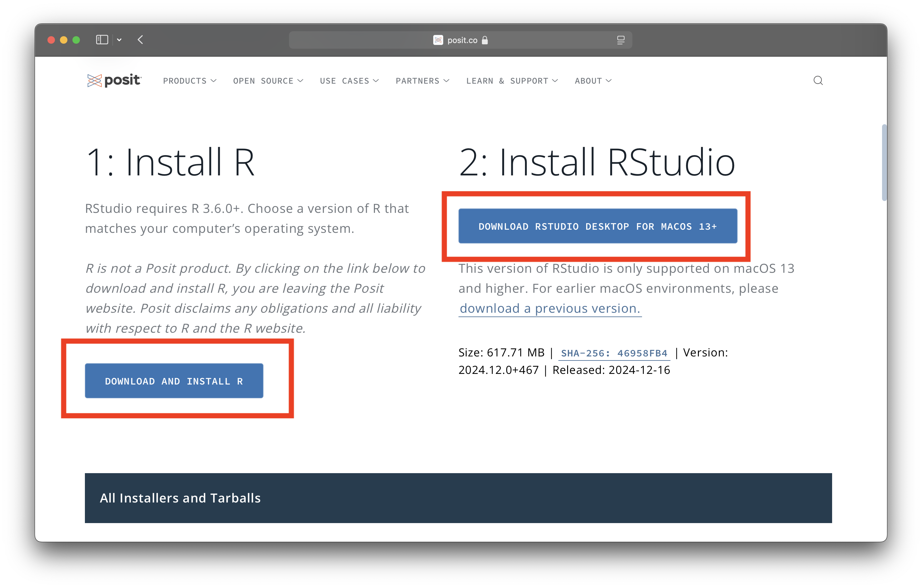Click the posit.co address bar field
Screen dimensions: 922x588
point(460,40)
